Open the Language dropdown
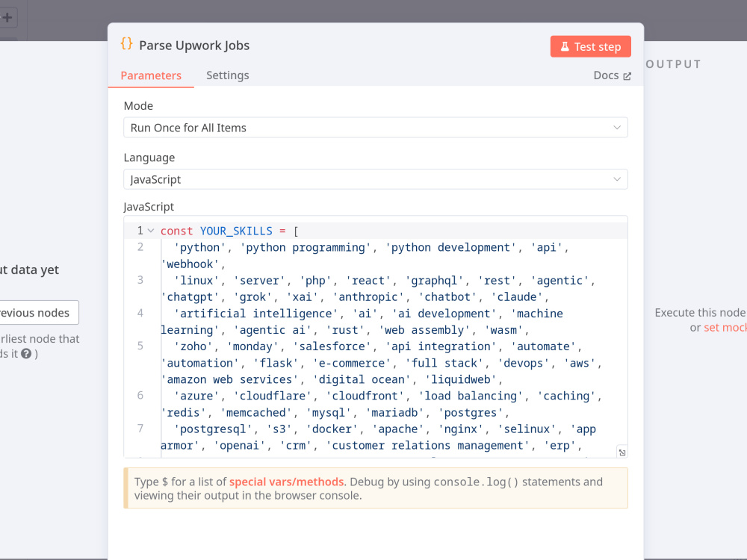Screen dimensions: 747x560 click(376, 179)
